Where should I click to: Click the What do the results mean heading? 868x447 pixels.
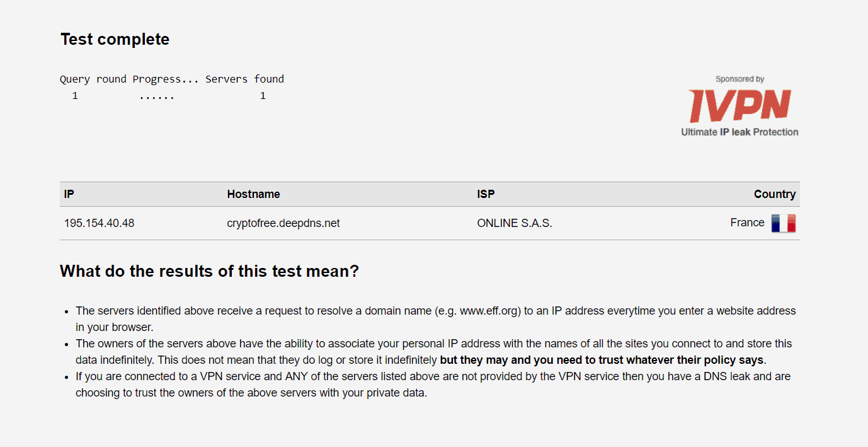click(209, 272)
